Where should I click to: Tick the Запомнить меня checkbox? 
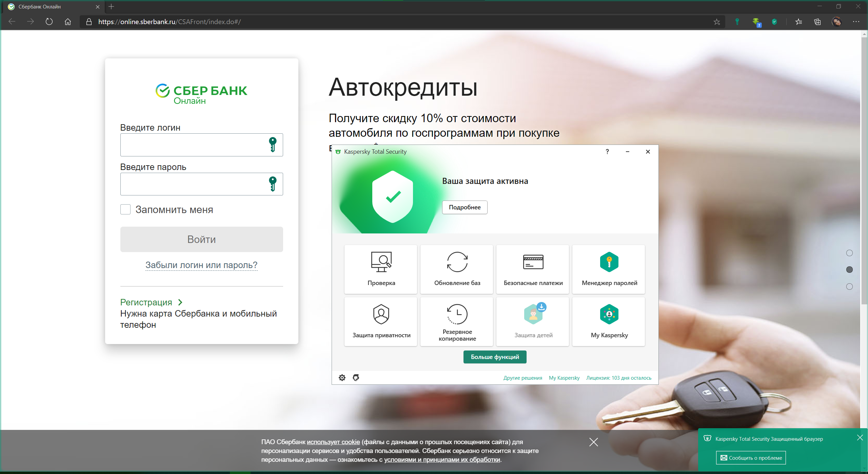pyautogui.click(x=125, y=209)
